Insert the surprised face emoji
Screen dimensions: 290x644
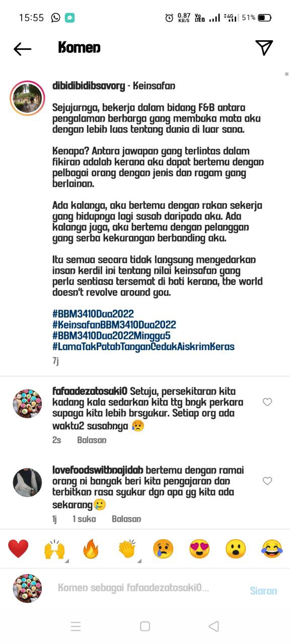pyautogui.click(x=236, y=549)
